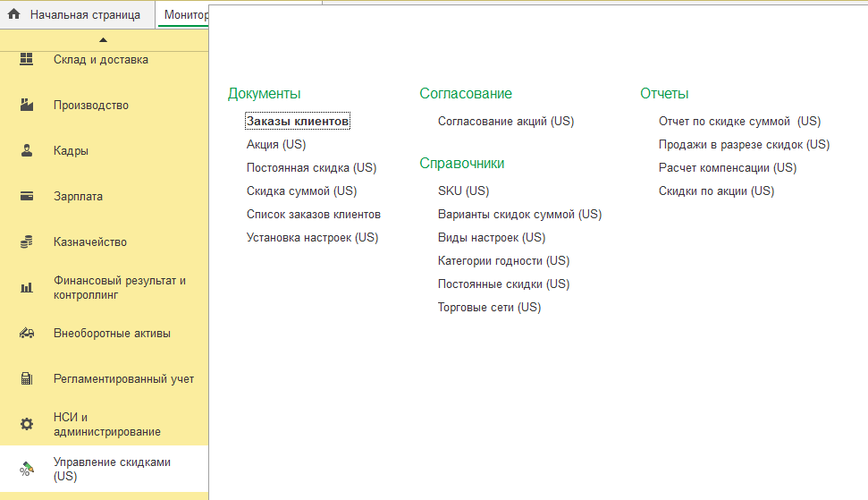
Task: Click the Кадры person icon
Action: [27, 151]
